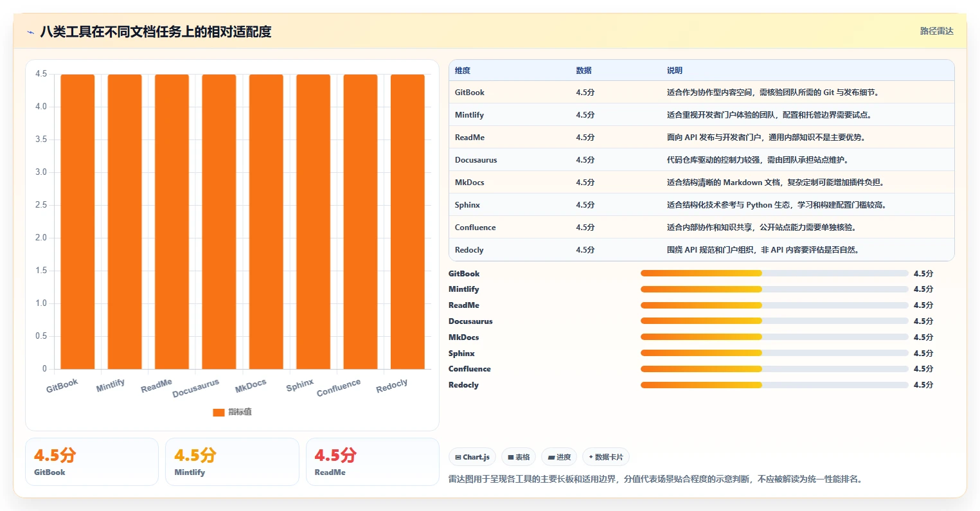
Task: Click the MkDocs progress bar
Action: [774, 337]
